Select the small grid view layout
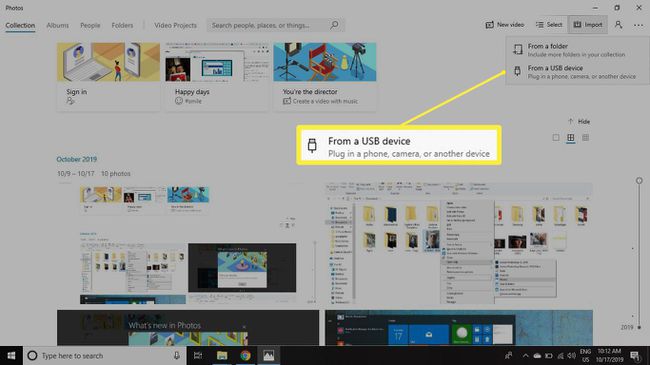650x365 pixels. point(585,138)
